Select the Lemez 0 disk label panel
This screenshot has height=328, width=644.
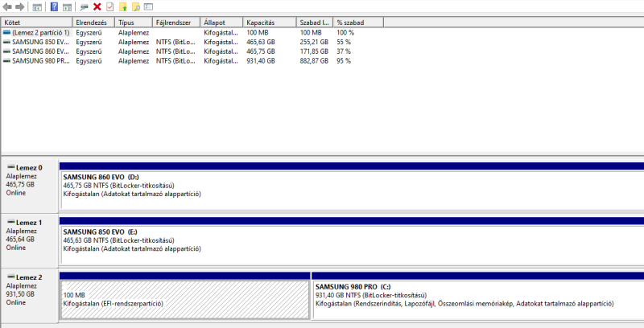point(30,186)
